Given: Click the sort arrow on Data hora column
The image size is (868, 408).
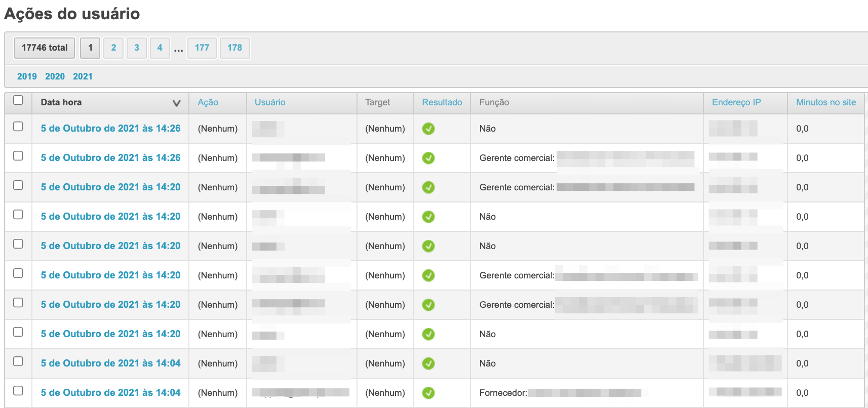Looking at the screenshot, I should (x=176, y=103).
